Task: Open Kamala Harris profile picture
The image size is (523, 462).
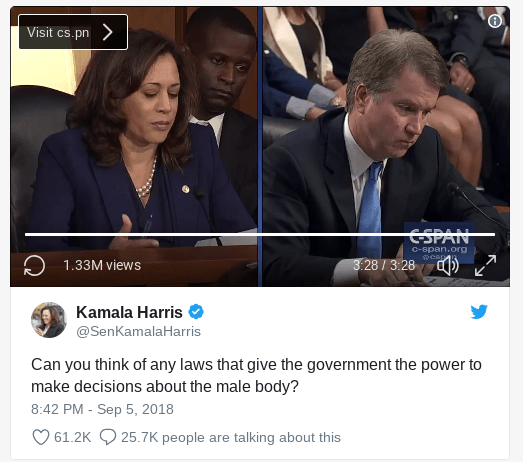Action: tap(49, 320)
